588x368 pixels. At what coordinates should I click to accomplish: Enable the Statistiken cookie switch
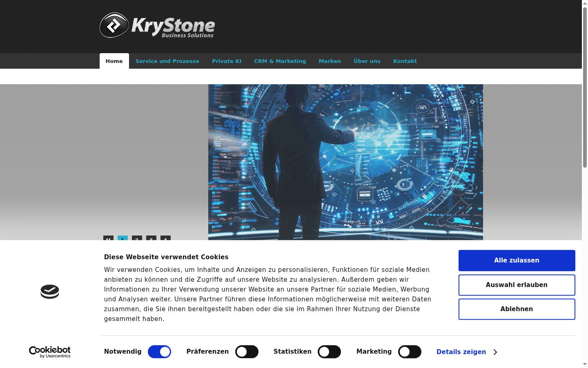pyautogui.click(x=329, y=352)
